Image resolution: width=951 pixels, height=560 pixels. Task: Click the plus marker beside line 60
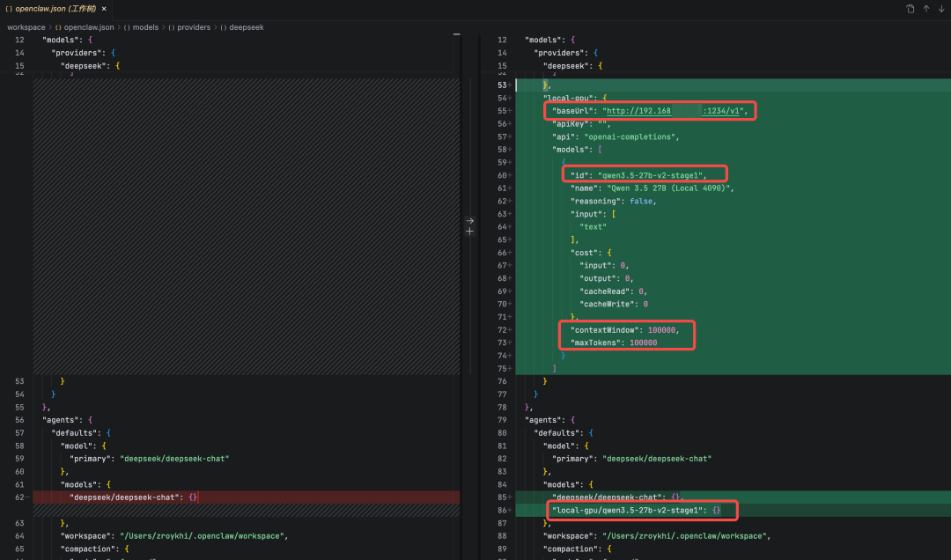pos(510,175)
